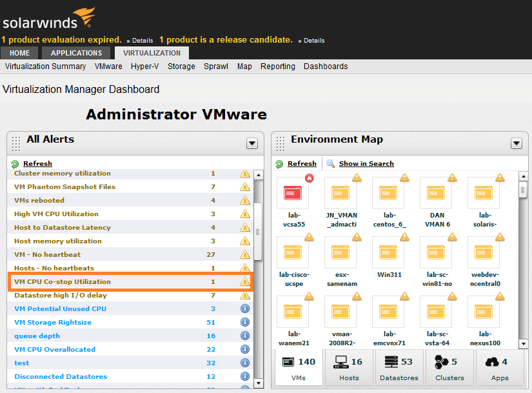Open the lab-centos_6_ VM icon

[388, 193]
